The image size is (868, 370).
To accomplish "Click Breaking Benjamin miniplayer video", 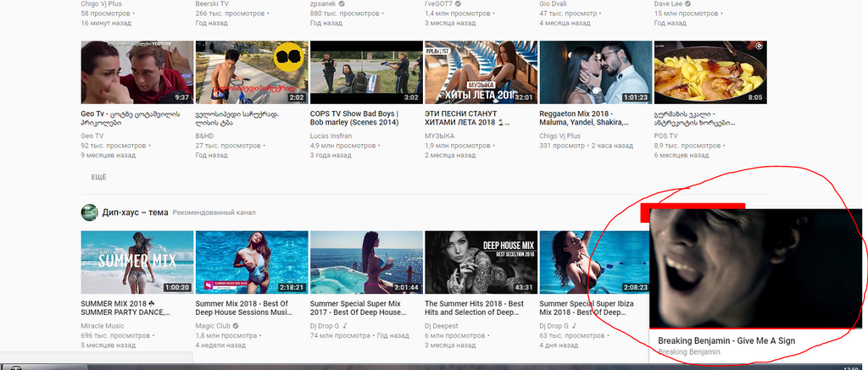I will 758,268.
